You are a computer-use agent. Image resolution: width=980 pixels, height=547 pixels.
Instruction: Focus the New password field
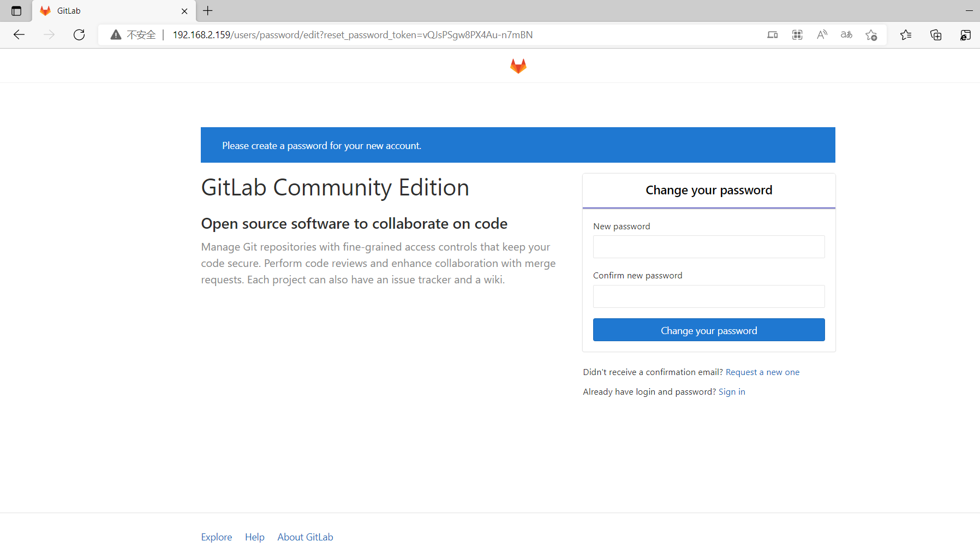(x=709, y=247)
